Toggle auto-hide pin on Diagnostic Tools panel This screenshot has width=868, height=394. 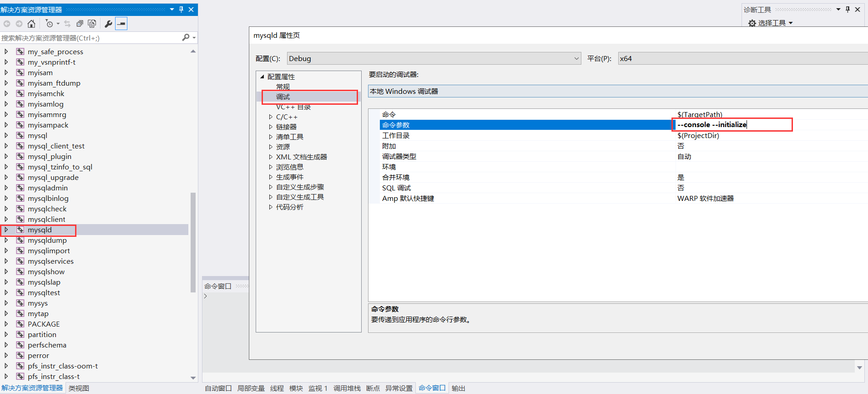[848, 9]
